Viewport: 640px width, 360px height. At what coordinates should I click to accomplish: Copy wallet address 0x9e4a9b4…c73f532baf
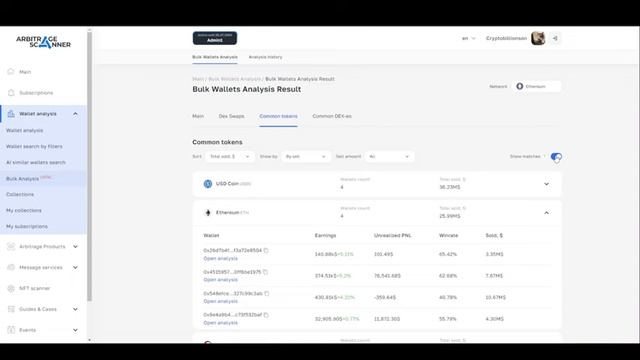point(266,315)
